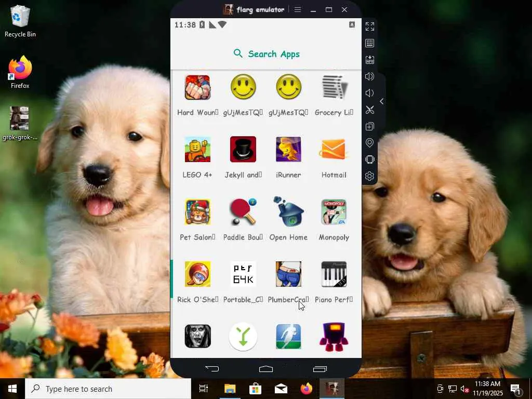This screenshot has width=532, height=399.
Task: Click the multi-instance plus icon
Action: [x=370, y=126]
